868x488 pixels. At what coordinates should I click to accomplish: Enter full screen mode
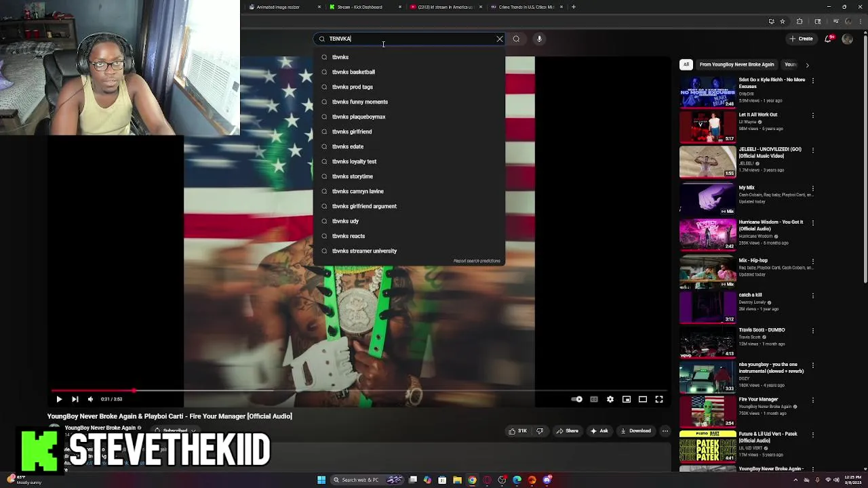point(659,399)
